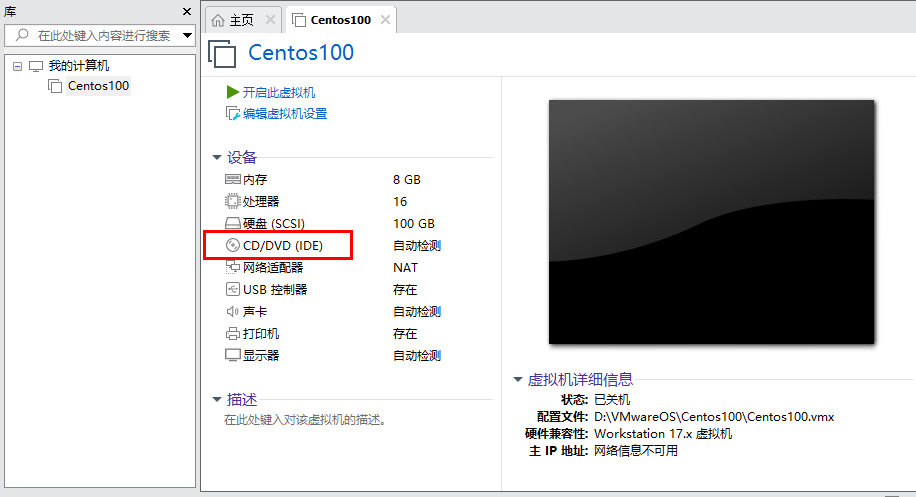Click 网络信息不可用 IP address text
The image size is (916, 497).
click(x=636, y=451)
